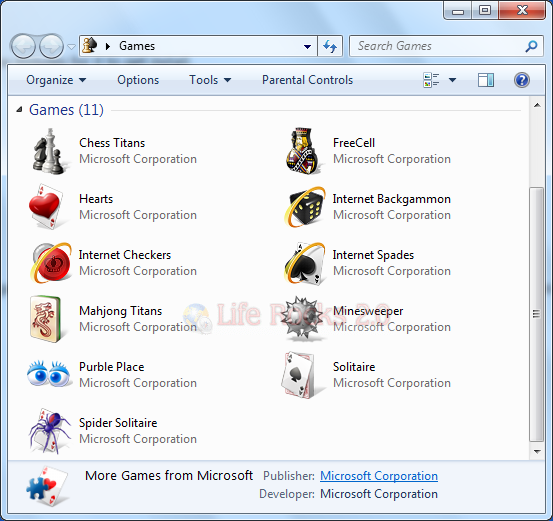
Task: Select the "Purble Place" label
Action: coord(112,367)
